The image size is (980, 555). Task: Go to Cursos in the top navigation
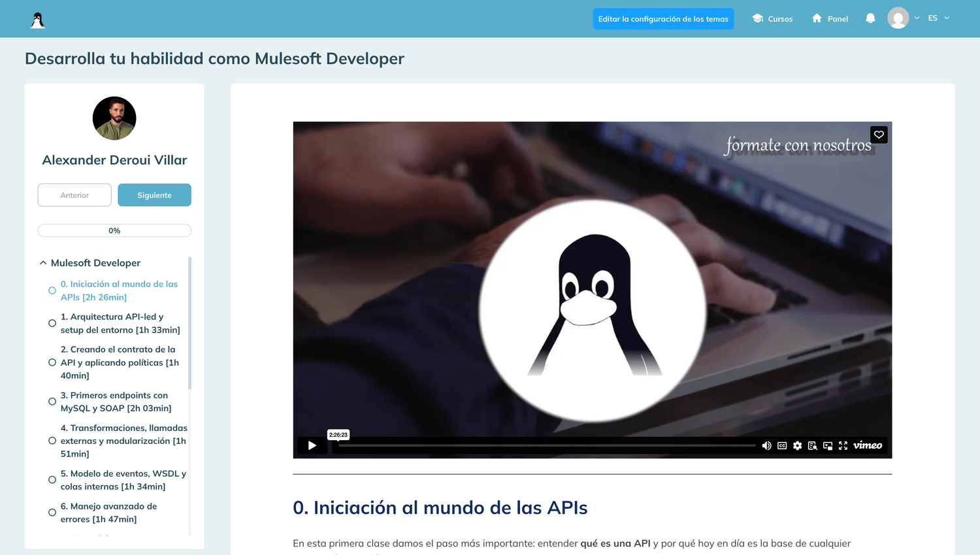(772, 19)
